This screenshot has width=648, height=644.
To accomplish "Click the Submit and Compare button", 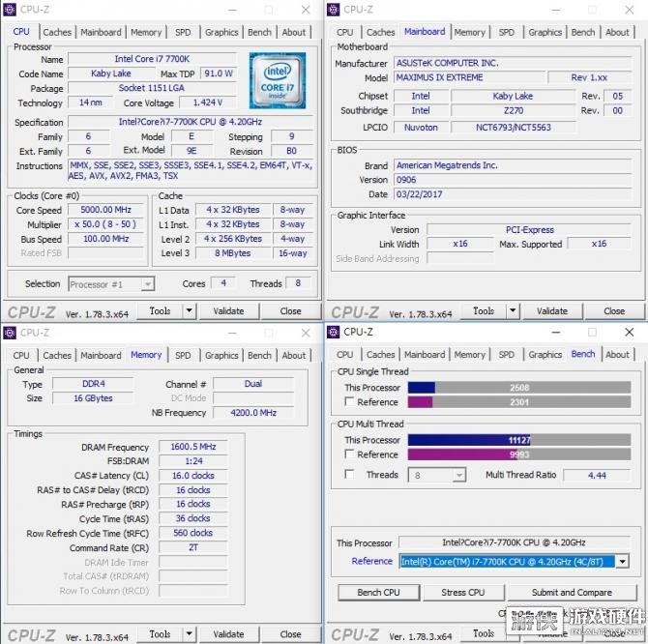I will tap(572, 592).
